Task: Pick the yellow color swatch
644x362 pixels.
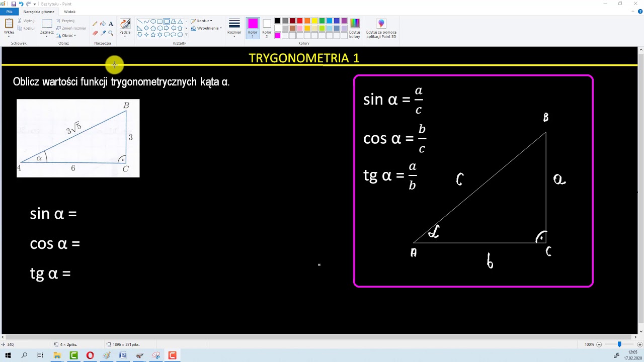Action: 314,21
